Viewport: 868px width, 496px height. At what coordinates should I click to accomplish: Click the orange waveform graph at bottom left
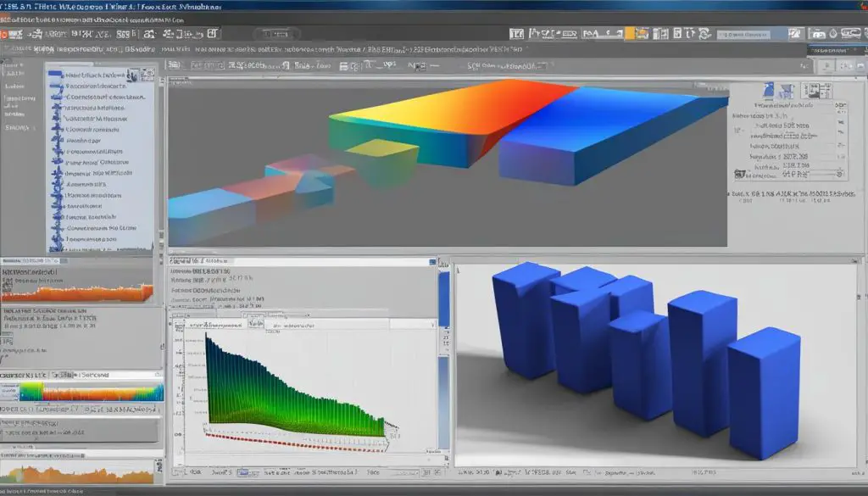click(x=77, y=475)
